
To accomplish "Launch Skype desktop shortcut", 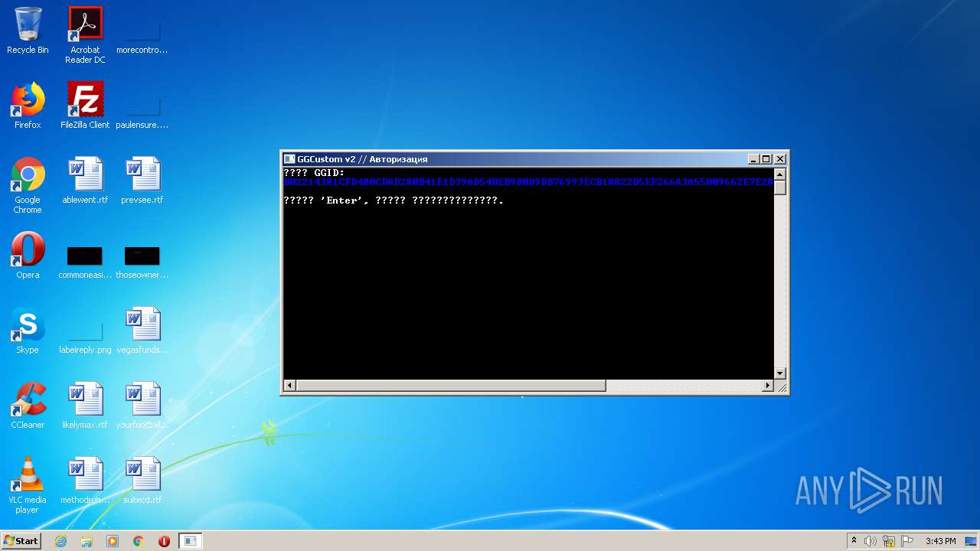I will click(x=28, y=331).
